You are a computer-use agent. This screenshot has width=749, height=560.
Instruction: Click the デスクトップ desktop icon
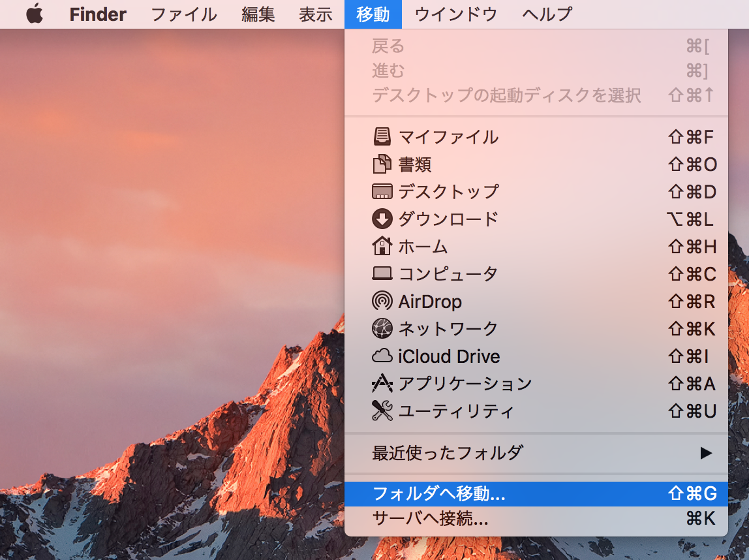pos(382,192)
